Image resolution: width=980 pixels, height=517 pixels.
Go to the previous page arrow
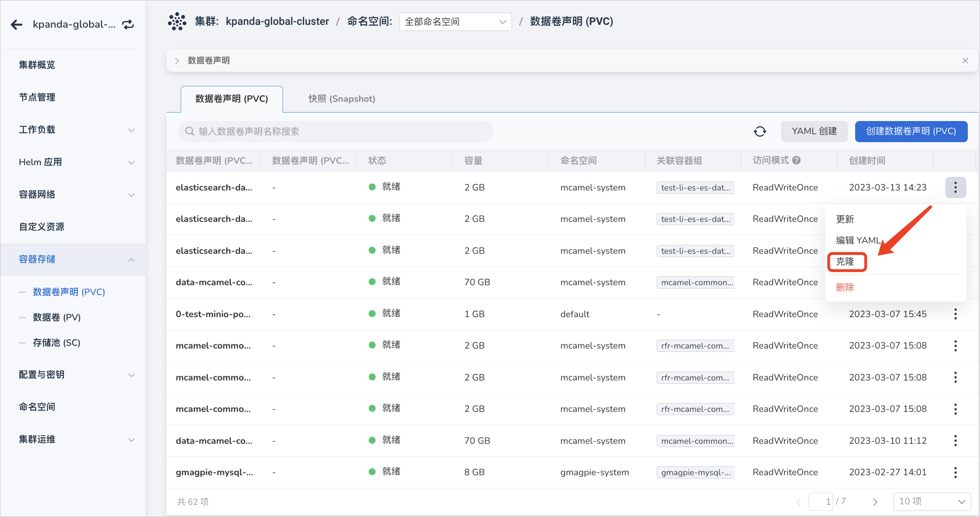click(x=799, y=502)
